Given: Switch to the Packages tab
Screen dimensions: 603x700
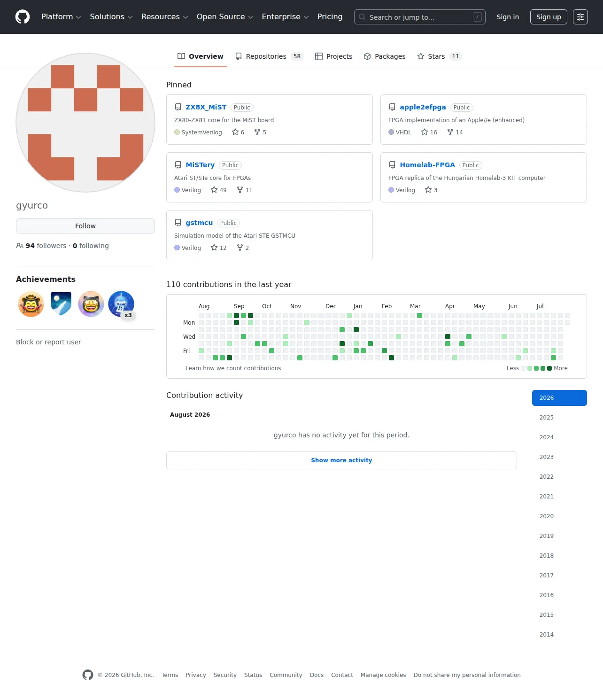Looking at the screenshot, I should [x=385, y=56].
